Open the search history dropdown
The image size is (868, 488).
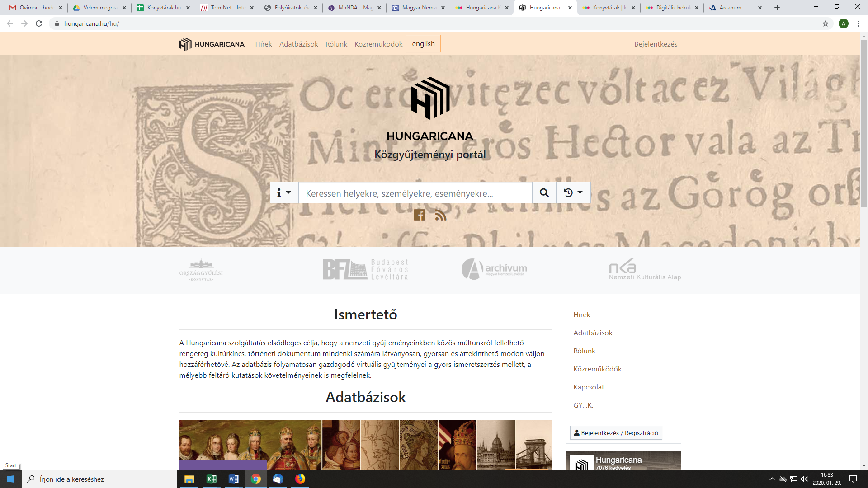point(573,193)
